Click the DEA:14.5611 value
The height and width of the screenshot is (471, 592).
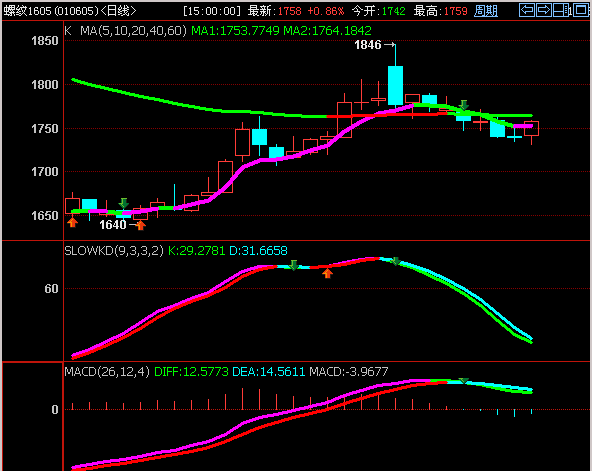[x=268, y=372]
